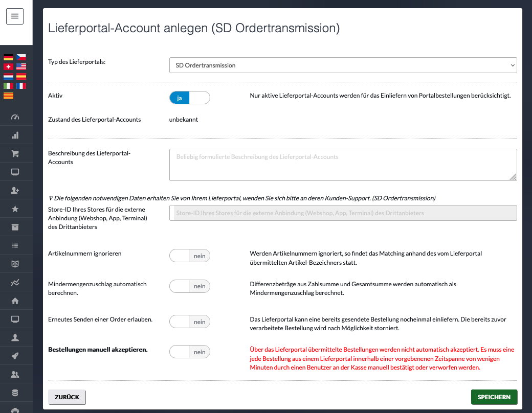Click the ZURÜCK button
Viewport: 532px width, 413px height.
pos(67,397)
